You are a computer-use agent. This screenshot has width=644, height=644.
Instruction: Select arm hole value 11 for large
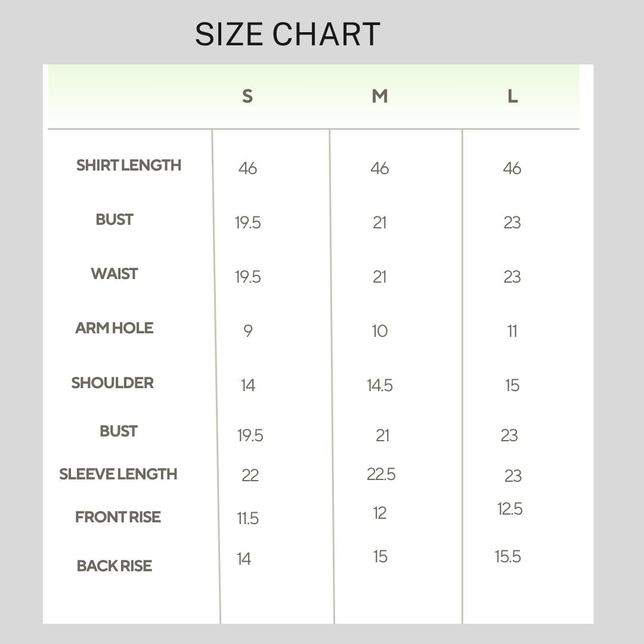(512, 331)
